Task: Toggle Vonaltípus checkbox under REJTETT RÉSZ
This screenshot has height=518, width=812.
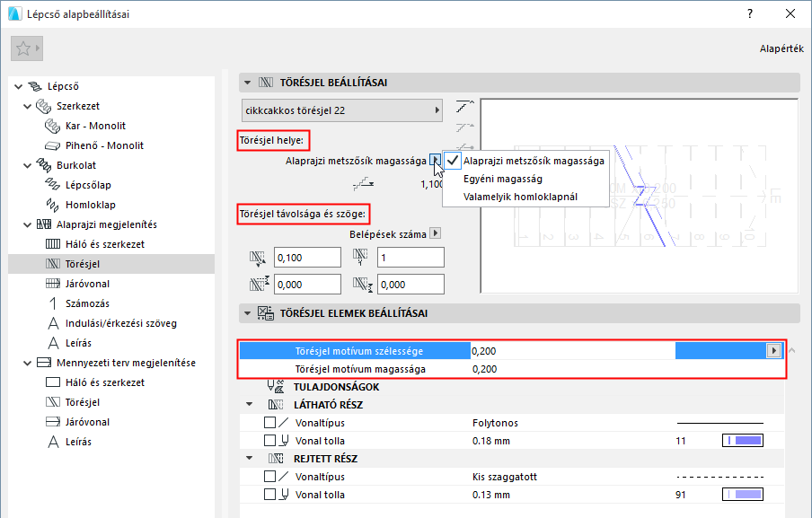Action: point(269,477)
